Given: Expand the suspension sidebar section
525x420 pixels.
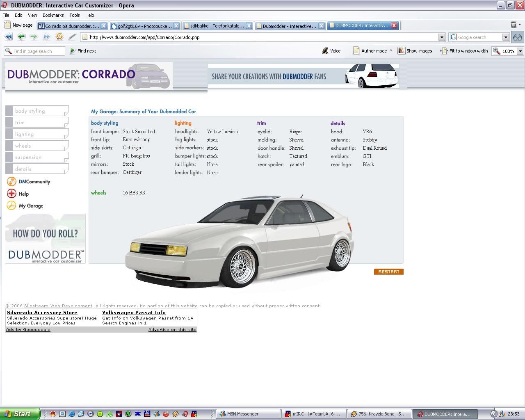Looking at the screenshot, I should pyautogui.click(x=37, y=157).
